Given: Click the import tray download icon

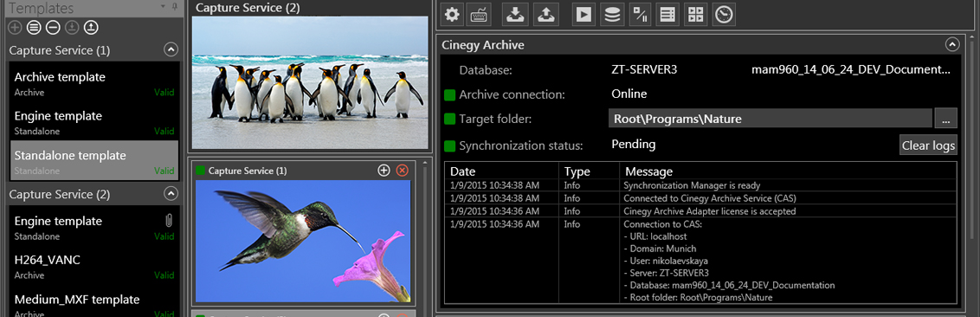Looking at the screenshot, I should 516,15.
